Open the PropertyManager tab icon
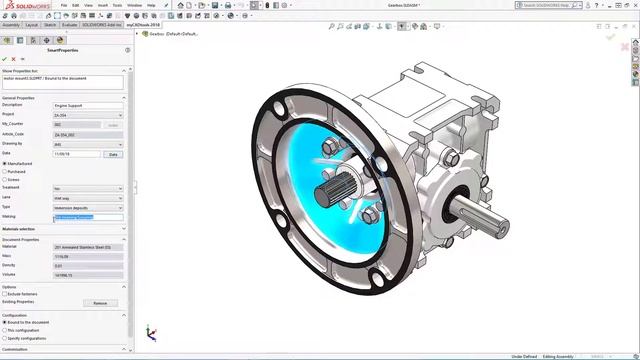This screenshot has height=360, width=640. pos(20,40)
